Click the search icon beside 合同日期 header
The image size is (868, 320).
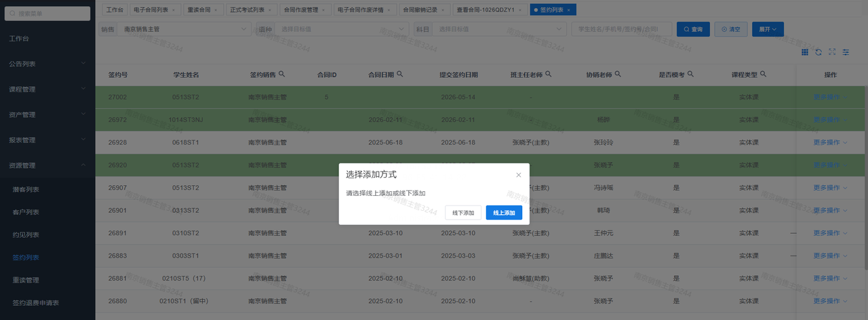pyautogui.click(x=400, y=75)
